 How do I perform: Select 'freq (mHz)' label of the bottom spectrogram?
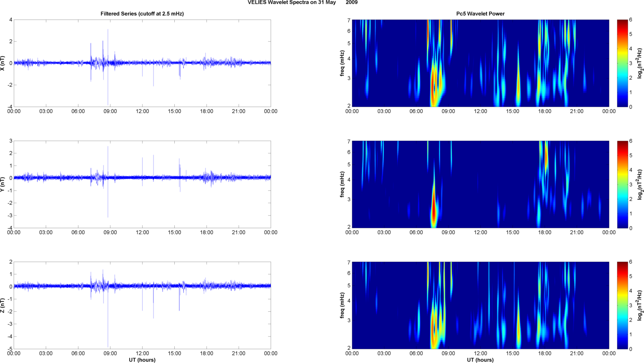pyautogui.click(x=342, y=305)
